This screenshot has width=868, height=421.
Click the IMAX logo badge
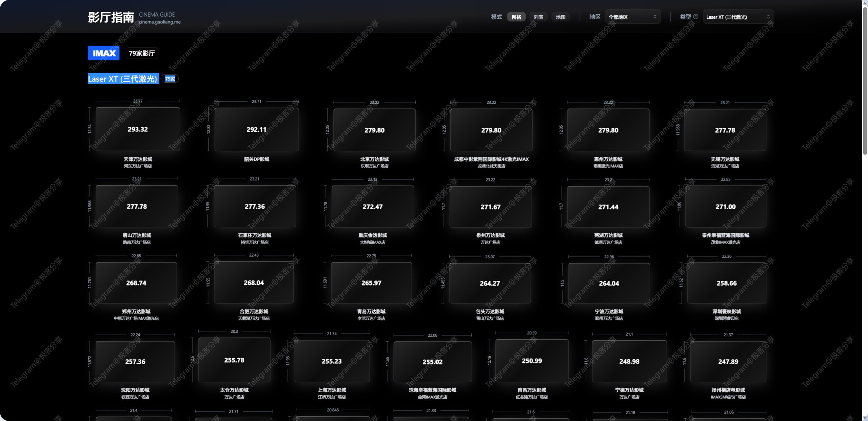coord(104,53)
